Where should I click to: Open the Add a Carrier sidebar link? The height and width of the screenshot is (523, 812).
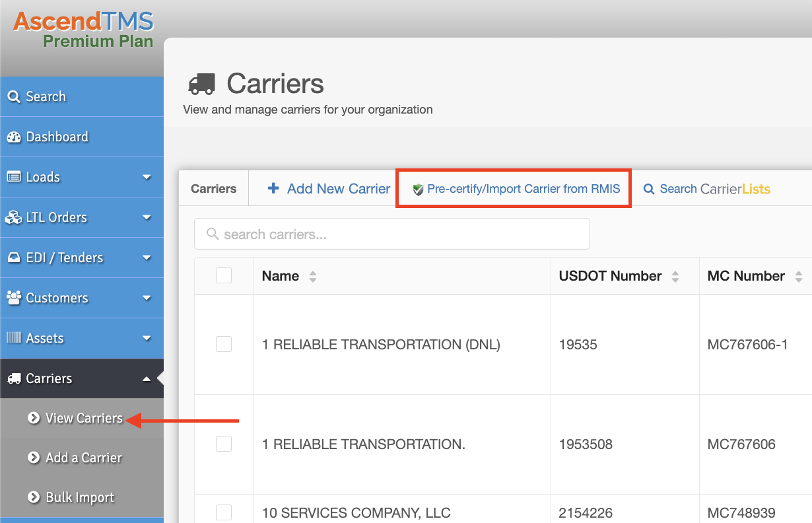(x=83, y=458)
